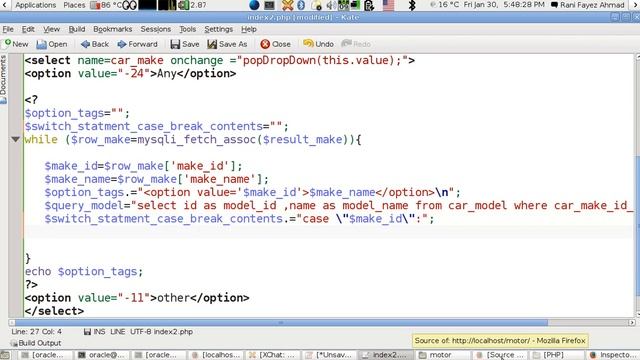The height and width of the screenshot is (360, 640).
Task: Click the black Bluetooth icon after the flag
Action: [412, 5]
